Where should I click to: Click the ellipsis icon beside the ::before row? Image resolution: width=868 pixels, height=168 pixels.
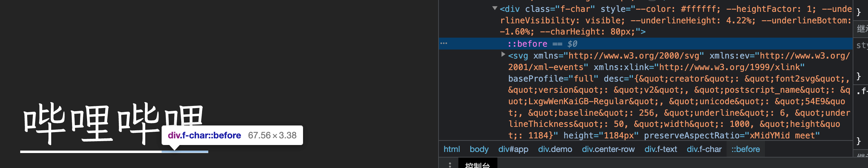point(444,44)
